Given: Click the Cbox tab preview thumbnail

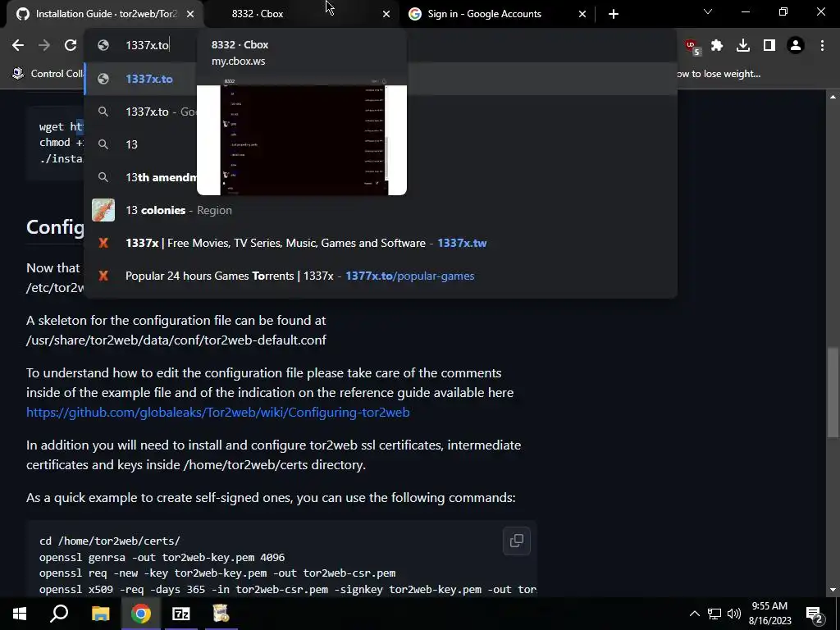Looking at the screenshot, I should coord(302,136).
